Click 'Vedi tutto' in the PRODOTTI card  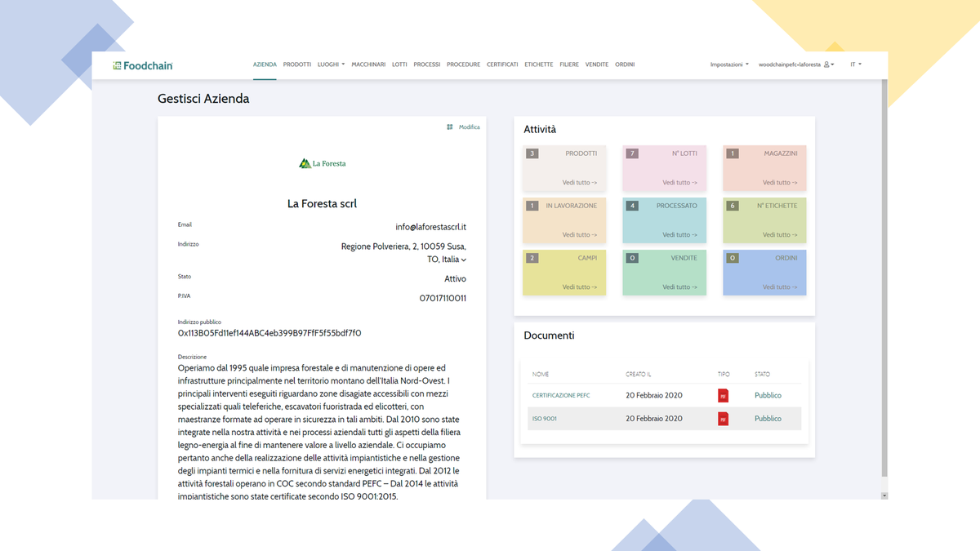point(580,183)
